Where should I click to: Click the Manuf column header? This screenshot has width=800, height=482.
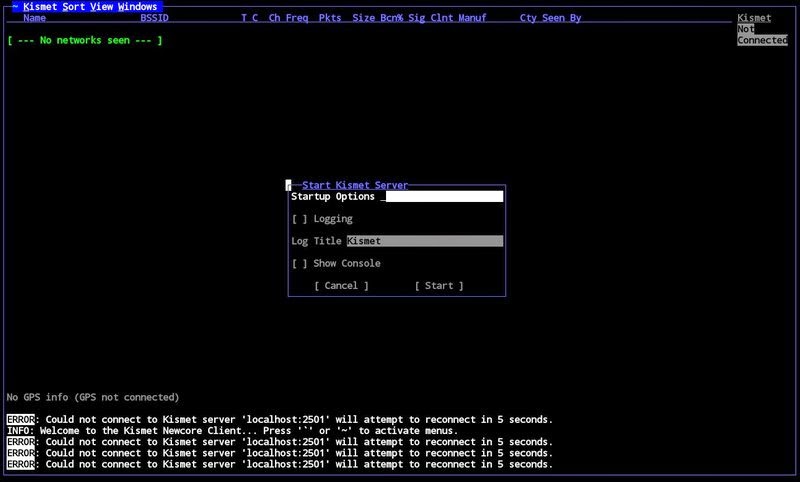coord(472,18)
